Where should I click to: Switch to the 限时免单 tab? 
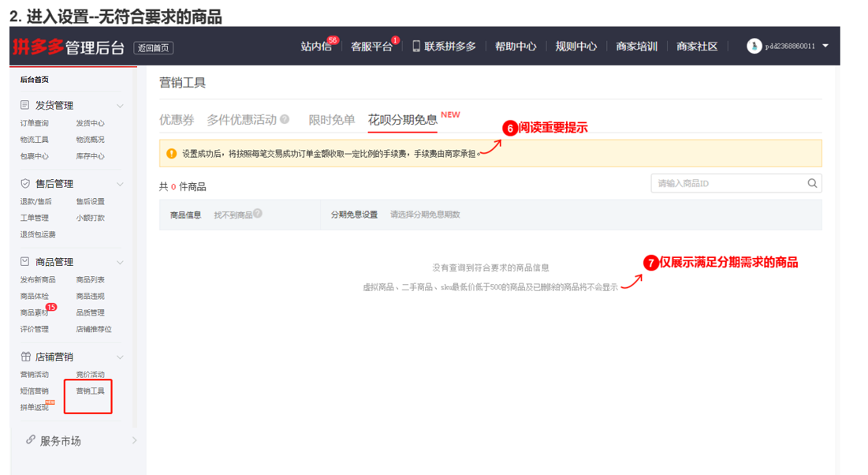(x=332, y=120)
